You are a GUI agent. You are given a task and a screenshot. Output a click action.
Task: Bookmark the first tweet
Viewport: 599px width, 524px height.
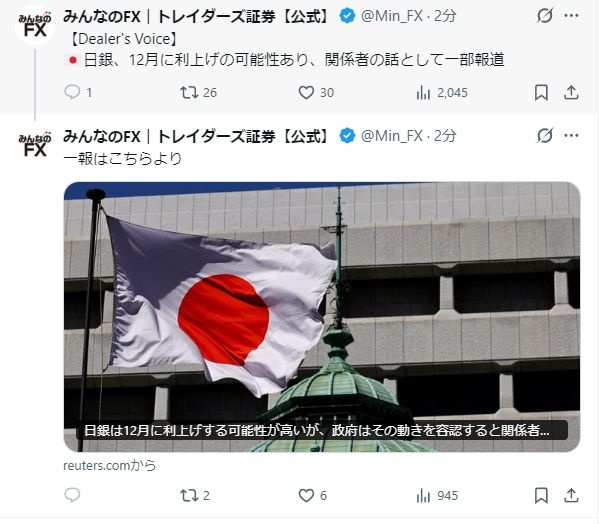tap(541, 92)
